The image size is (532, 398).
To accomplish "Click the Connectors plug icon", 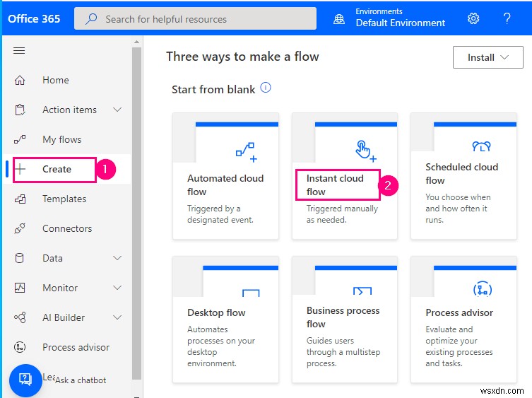I will 20,228.
